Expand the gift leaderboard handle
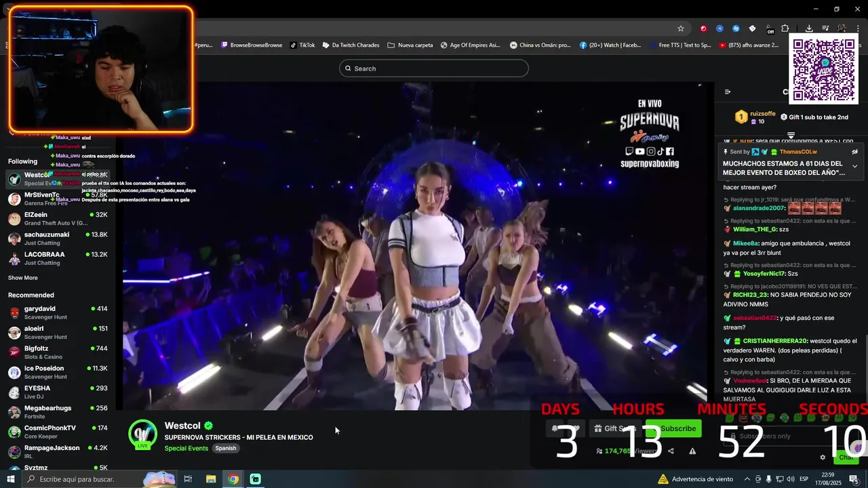 click(x=791, y=136)
